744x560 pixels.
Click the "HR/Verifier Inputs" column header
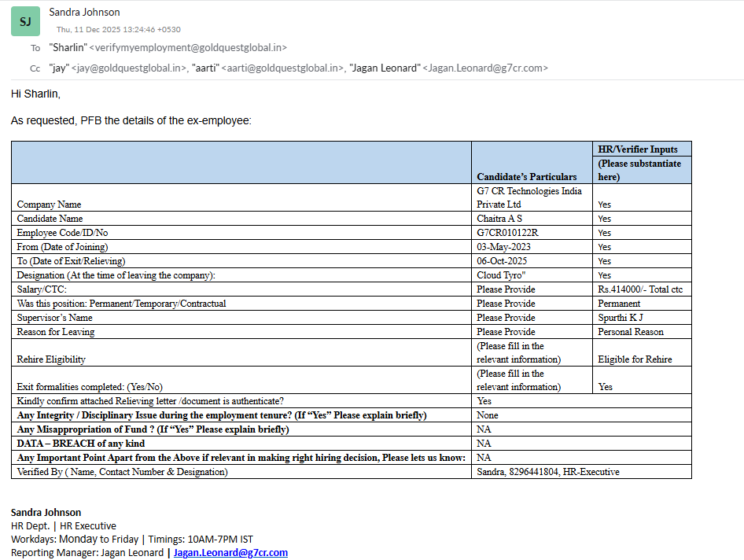point(638,149)
